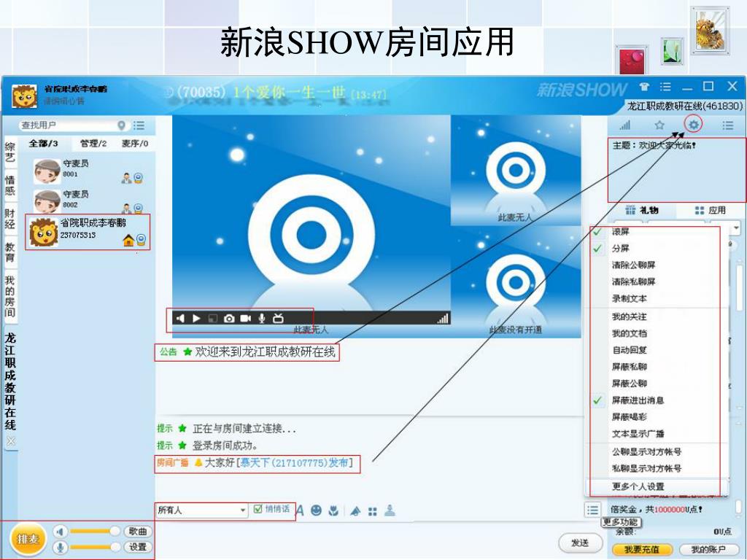Open the 教育 side category tab

click(10, 252)
